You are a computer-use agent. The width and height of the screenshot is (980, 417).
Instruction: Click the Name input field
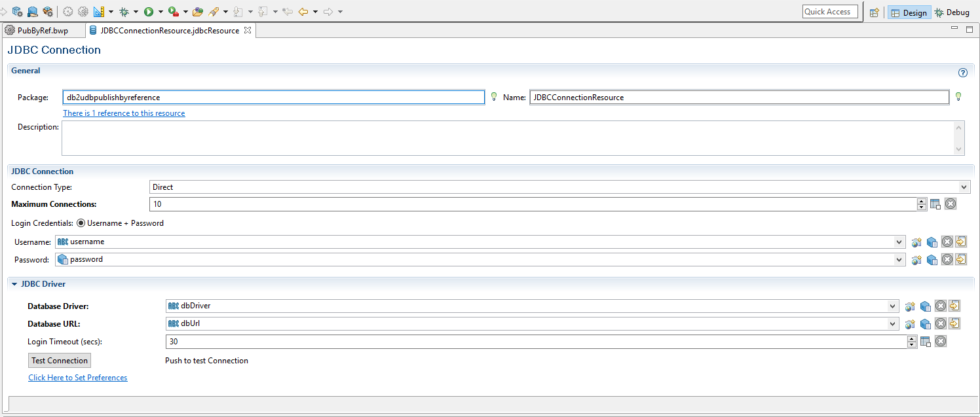point(739,97)
